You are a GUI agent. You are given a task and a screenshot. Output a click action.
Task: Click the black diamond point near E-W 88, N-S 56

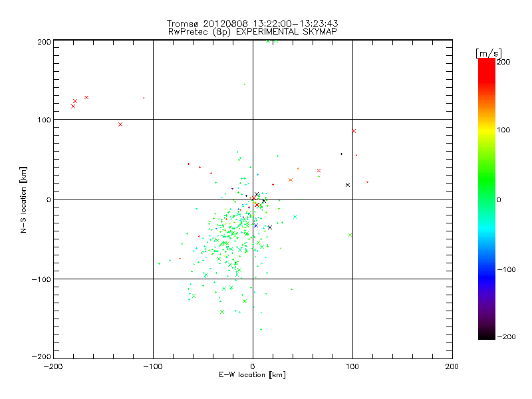[341, 154]
